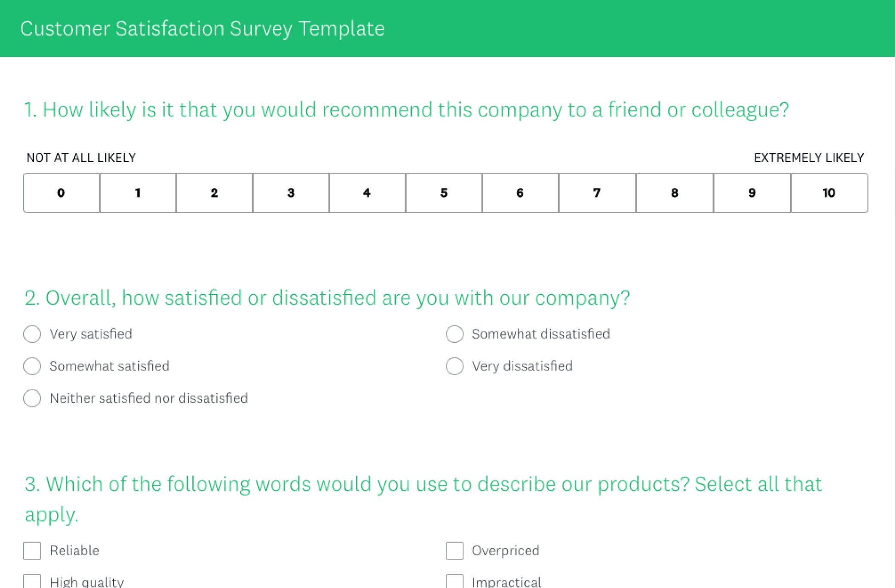Choose the Somewhat satisfied option
This screenshot has height=588, width=896.
click(x=32, y=366)
